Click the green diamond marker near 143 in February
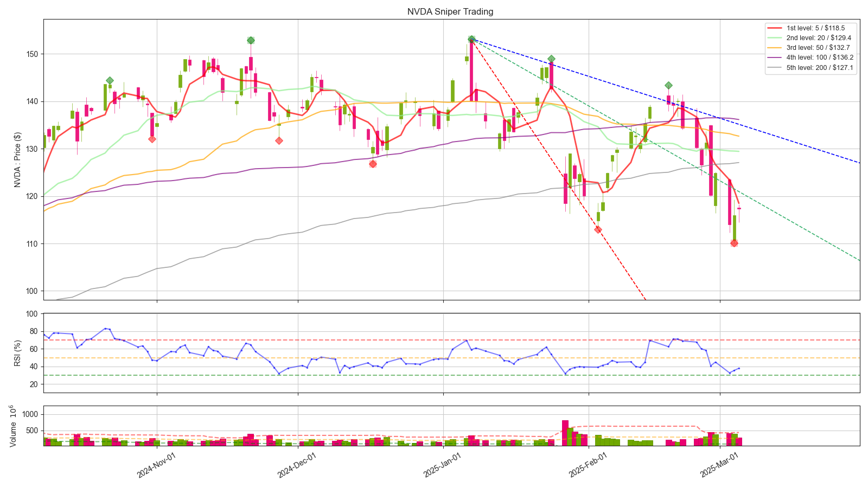The height and width of the screenshot is (488, 868). pos(668,85)
